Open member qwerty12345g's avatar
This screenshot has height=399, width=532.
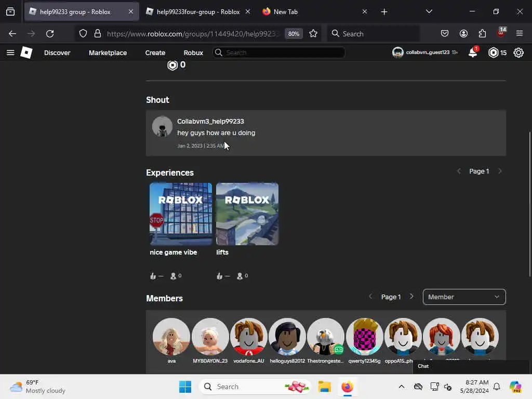pyautogui.click(x=364, y=336)
